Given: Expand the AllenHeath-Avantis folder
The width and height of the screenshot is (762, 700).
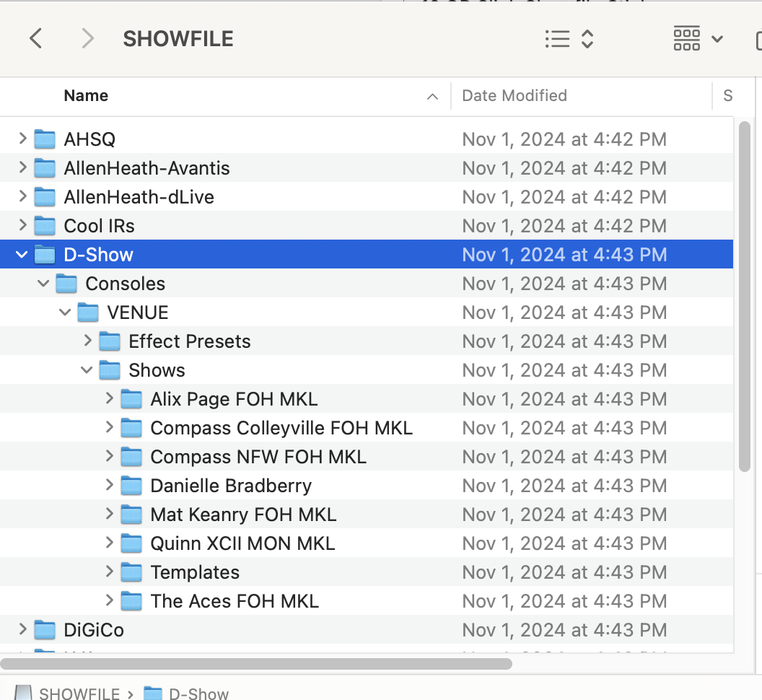Looking at the screenshot, I should coord(22,167).
